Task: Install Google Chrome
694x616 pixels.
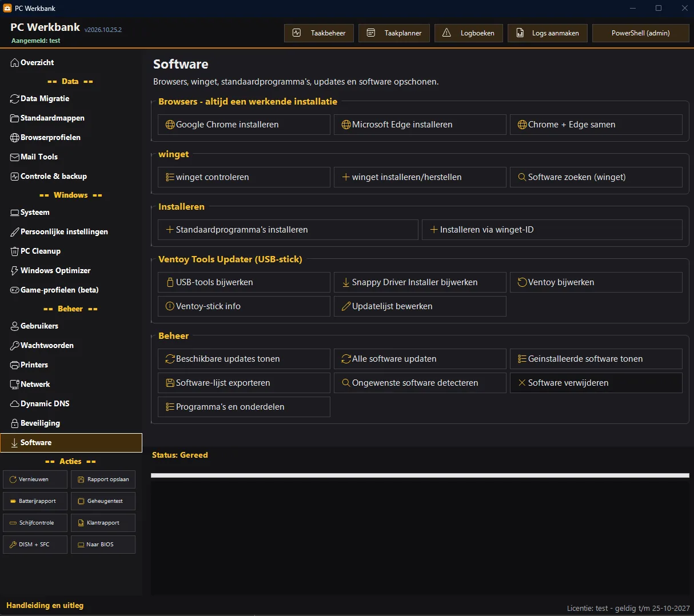Action: point(244,125)
